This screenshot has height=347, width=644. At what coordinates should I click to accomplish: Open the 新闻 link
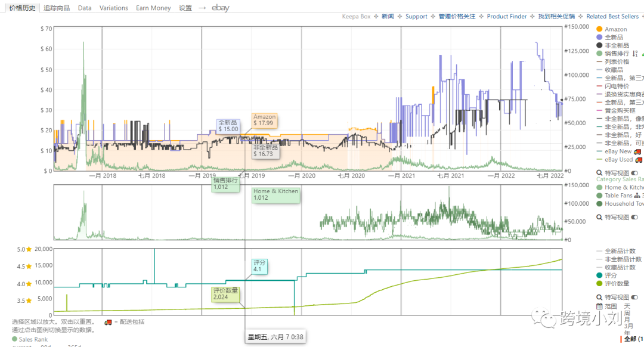click(x=388, y=17)
